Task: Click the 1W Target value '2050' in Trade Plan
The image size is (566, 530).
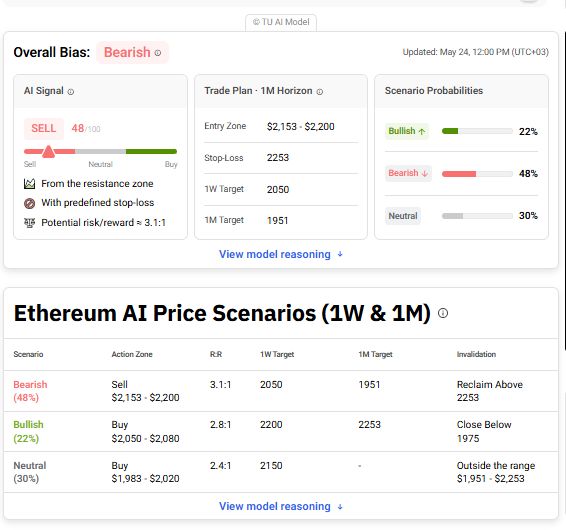Action: click(278, 190)
